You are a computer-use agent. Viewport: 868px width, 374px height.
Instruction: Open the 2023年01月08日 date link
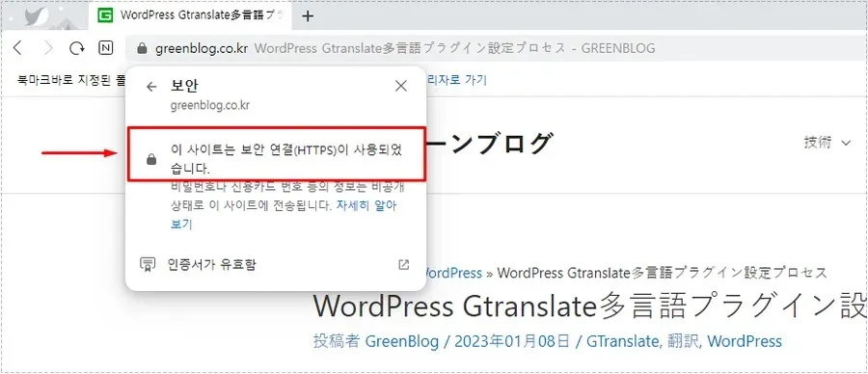[512, 341]
